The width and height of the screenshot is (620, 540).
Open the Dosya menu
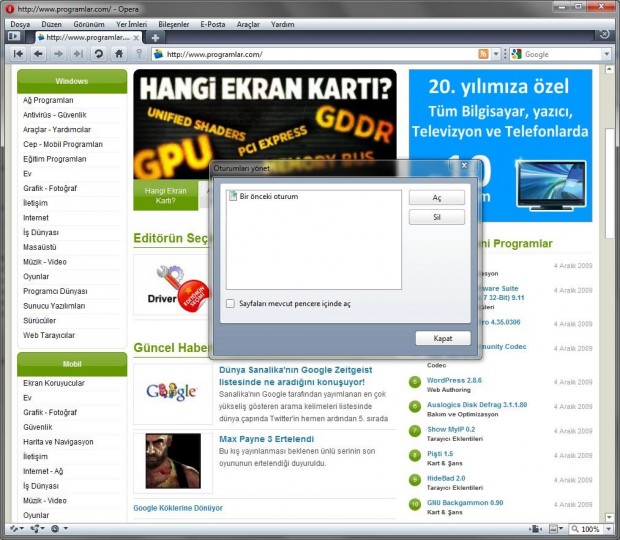(x=20, y=24)
